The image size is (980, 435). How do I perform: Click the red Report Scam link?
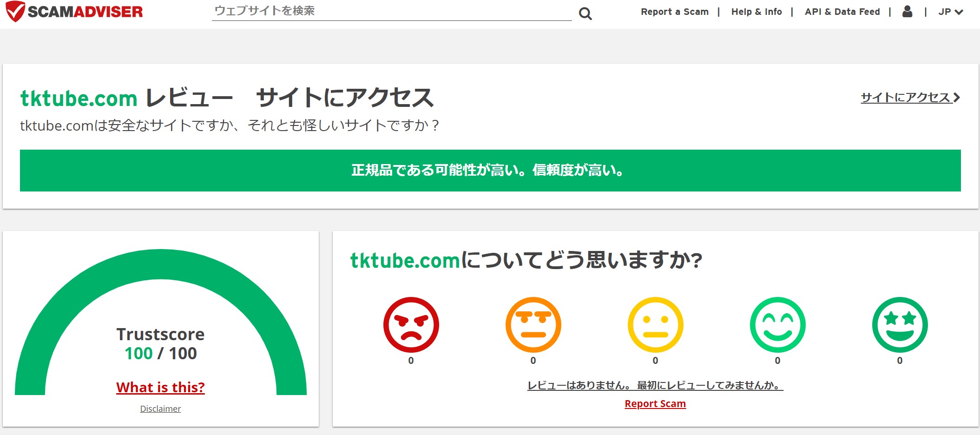(655, 403)
